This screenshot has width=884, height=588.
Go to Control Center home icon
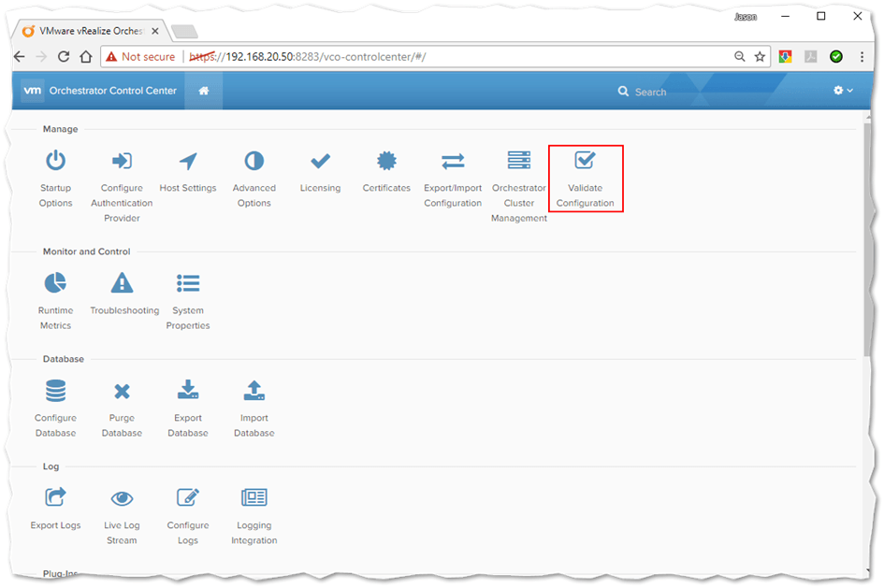(204, 91)
